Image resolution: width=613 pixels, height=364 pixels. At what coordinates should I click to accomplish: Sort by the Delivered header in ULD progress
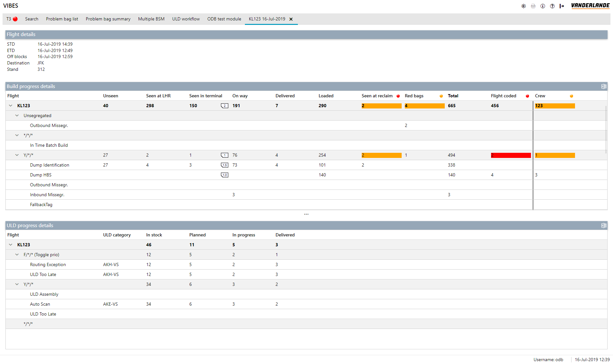(x=285, y=235)
